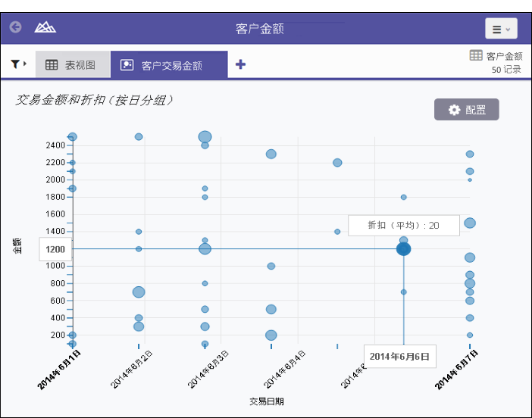This screenshot has width=532, height=418.
Task: Click the large bubble near 700 on June 2
Action: coord(139,292)
